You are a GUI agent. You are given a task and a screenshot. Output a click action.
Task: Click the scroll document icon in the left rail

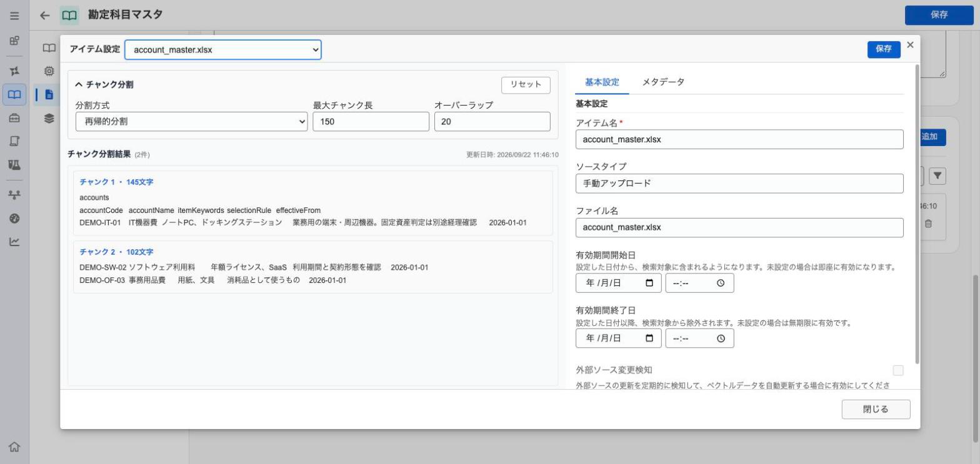pyautogui.click(x=14, y=141)
